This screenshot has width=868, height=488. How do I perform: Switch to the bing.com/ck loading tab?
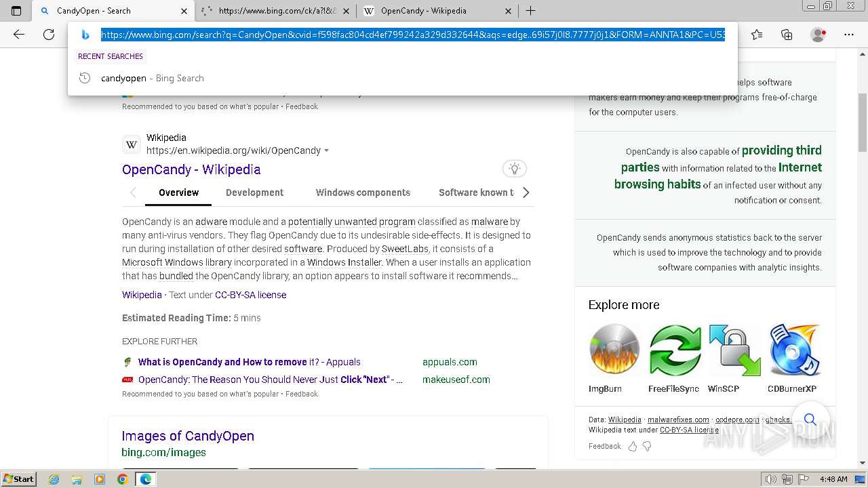pyautogui.click(x=276, y=11)
